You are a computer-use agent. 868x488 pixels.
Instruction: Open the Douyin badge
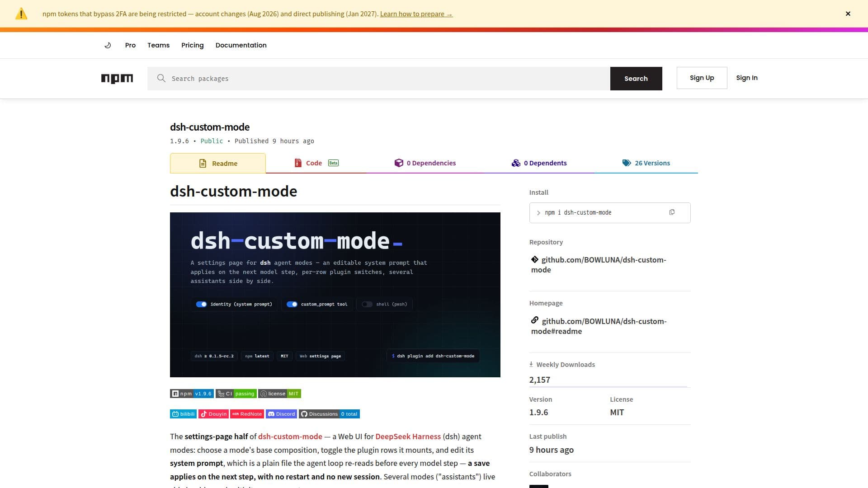click(x=213, y=414)
